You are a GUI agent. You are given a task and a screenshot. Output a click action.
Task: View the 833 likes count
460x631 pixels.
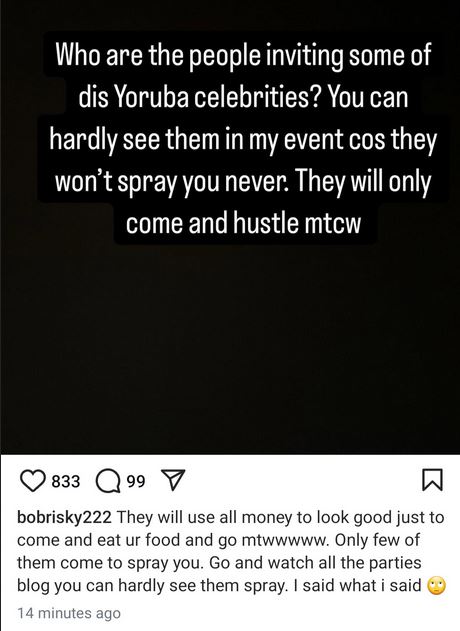coord(66,481)
